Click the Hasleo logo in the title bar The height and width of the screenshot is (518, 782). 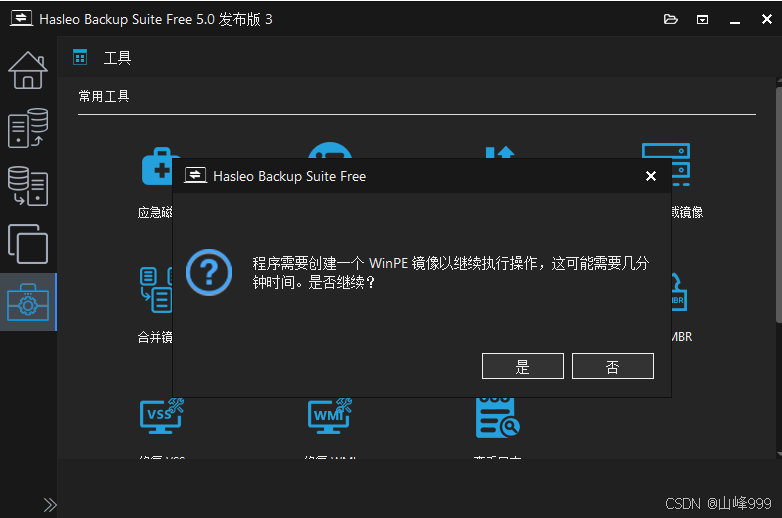coord(21,19)
